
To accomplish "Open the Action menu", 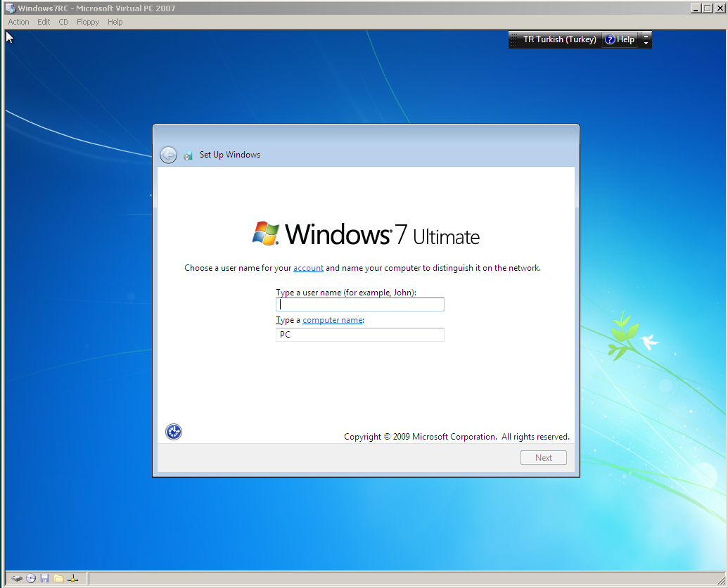I will tap(18, 22).
